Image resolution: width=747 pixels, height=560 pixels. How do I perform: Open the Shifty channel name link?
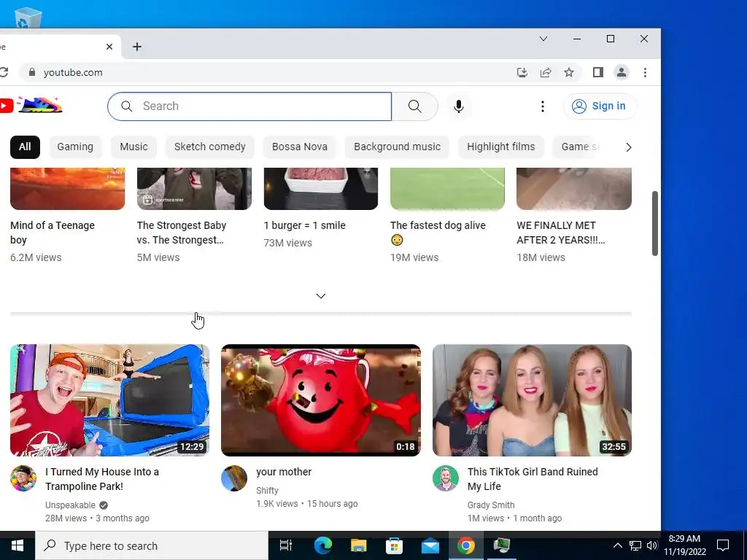pos(267,490)
